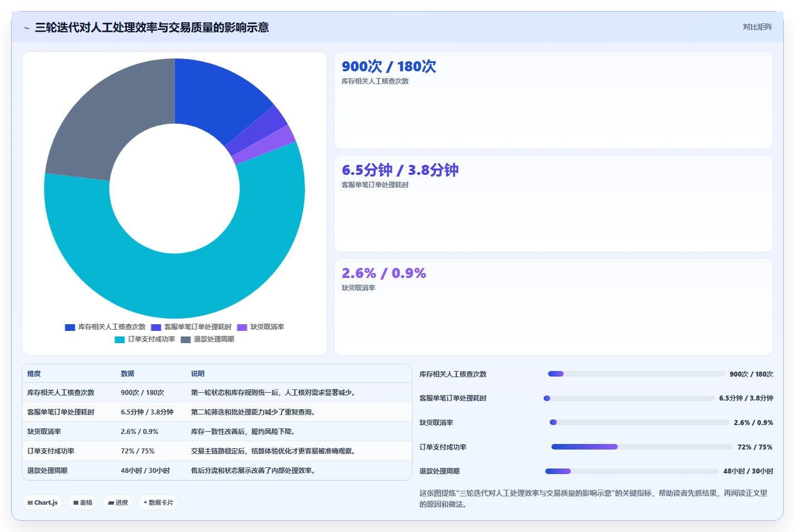The height and width of the screenshot is (532, 795).
Task: Click the 订单支付成功率 label in progress list
Action: click(x=443, y=447)
